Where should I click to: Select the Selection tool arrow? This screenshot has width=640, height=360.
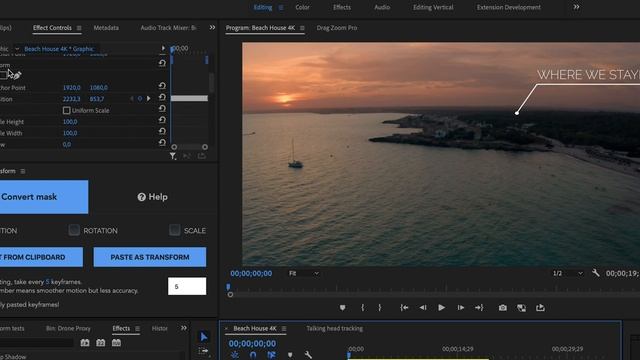coord(204,337)
